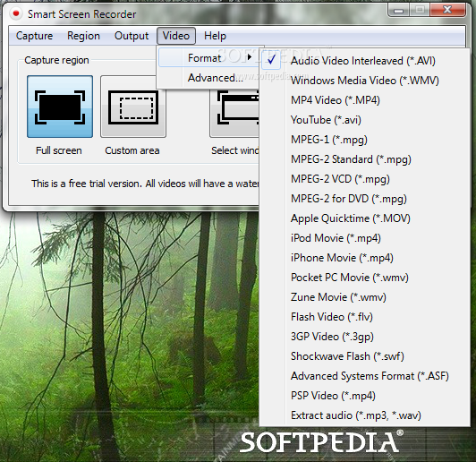The width and height of the screenshot is (476, 462).
Task: Select Shockwave Flash (*.swf) format
Action: (x=364, y=356)
